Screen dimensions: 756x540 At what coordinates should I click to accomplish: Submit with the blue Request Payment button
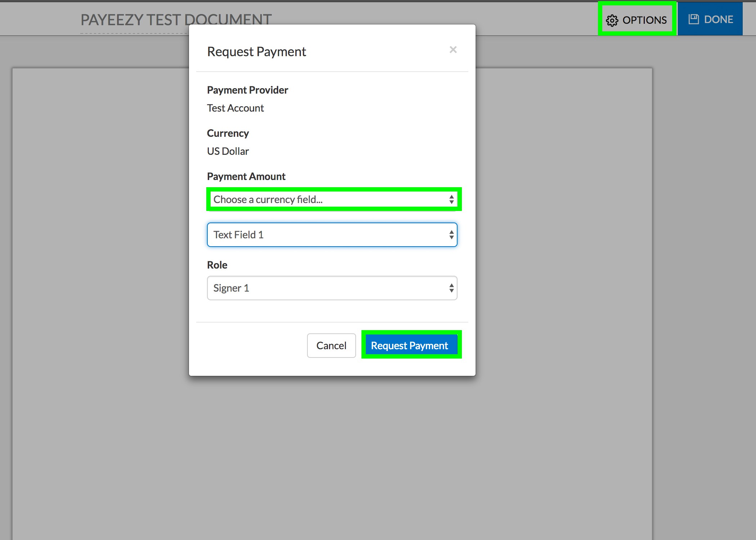[410, 346]
